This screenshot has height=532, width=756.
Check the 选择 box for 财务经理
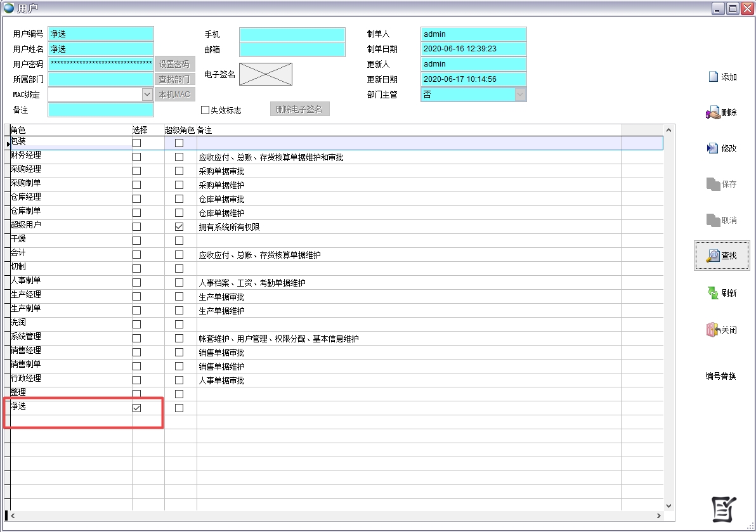tap(136, 157)
